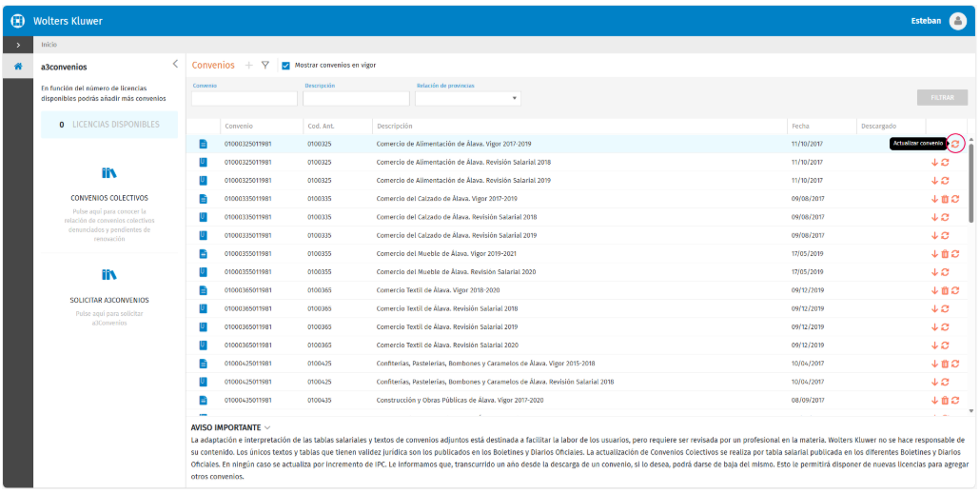The height and width of the screenshot is (493, 980).
Task: Delete Construcción y Obras Públicas Vigor 2017-2020
Action: pyautogui.click(x=945, y=401)
